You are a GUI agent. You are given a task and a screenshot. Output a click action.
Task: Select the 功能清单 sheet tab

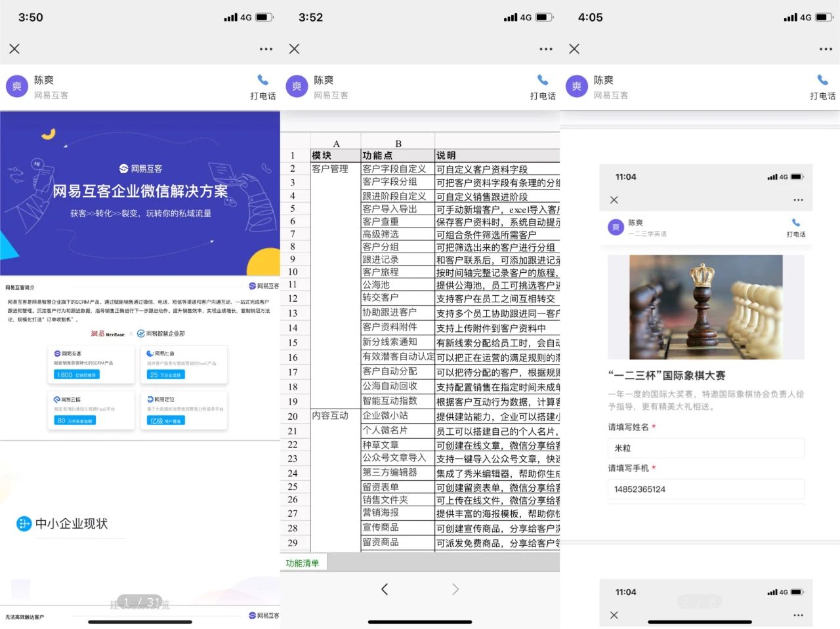click(303, 563)
